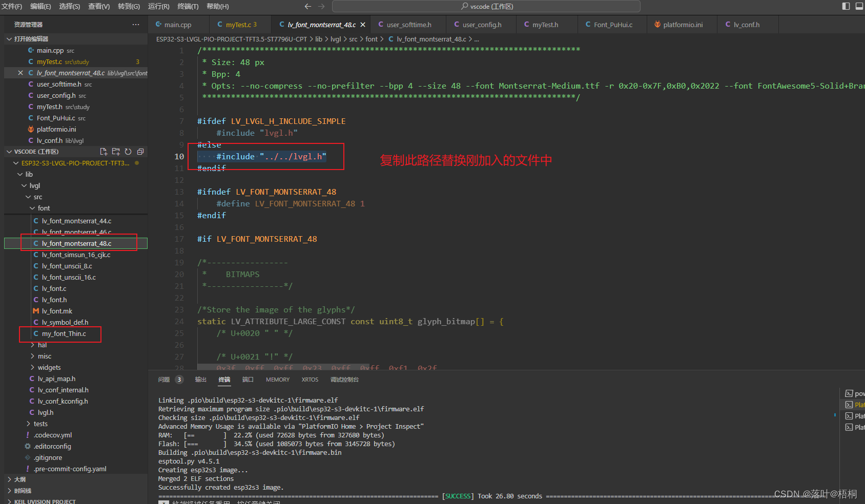Image resolution: width=865 pixels, height=504 pixels.
Task: Click the lvgl segment in the breadcrumb path
Action: point(336,39)
